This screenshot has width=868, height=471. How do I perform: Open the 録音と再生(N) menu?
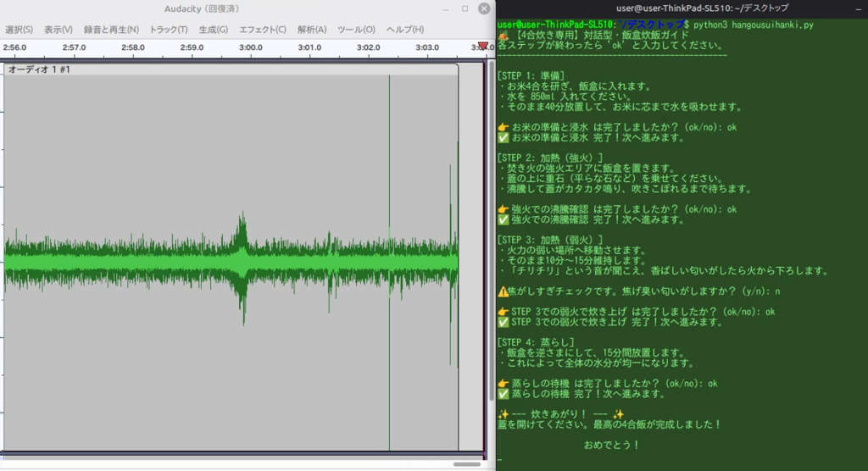[111, 30]
